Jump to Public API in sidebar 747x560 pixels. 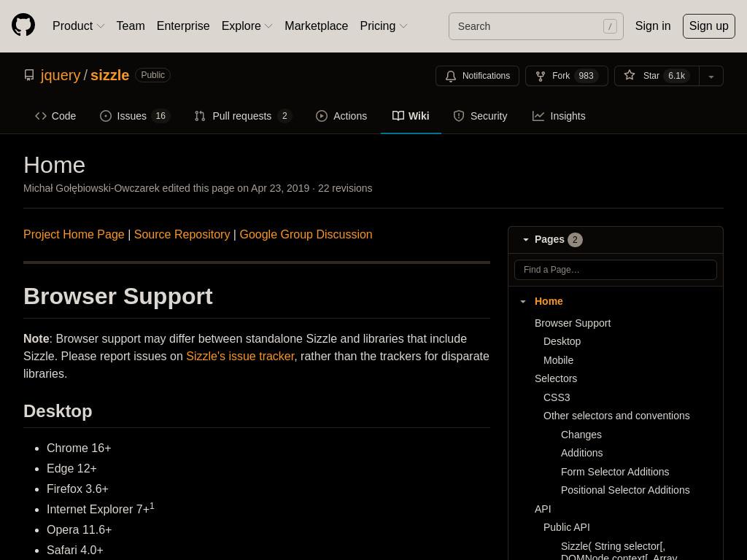tap(566, 527)
